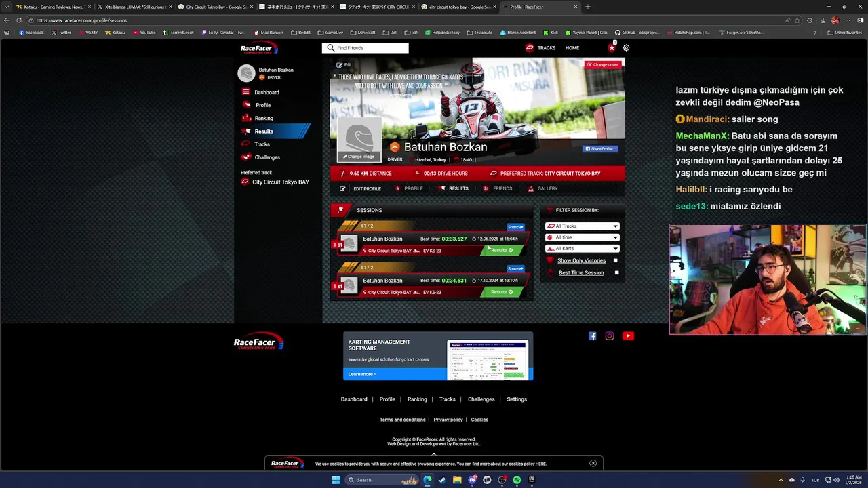Select the Results flag icon in sidebar
The height and width of the screenshot is (488, 868).
click(x=246, y=131)
